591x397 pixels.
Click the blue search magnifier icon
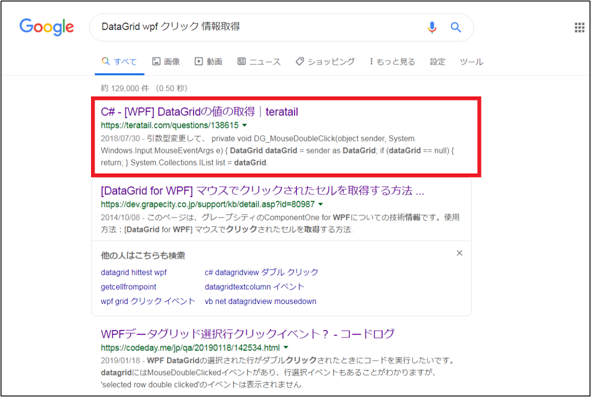pos(456,27)
